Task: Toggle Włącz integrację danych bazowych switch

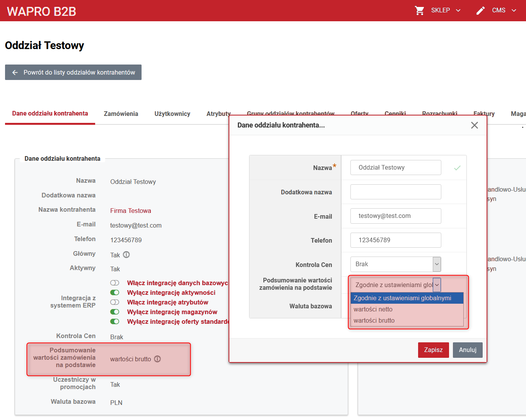Action: click(x=115, y=283)
